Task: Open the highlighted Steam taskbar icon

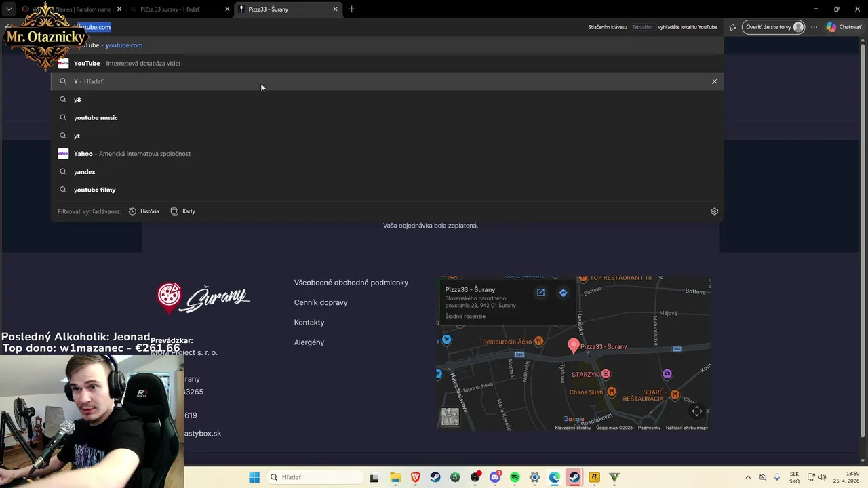Action: tap(574, 477)
